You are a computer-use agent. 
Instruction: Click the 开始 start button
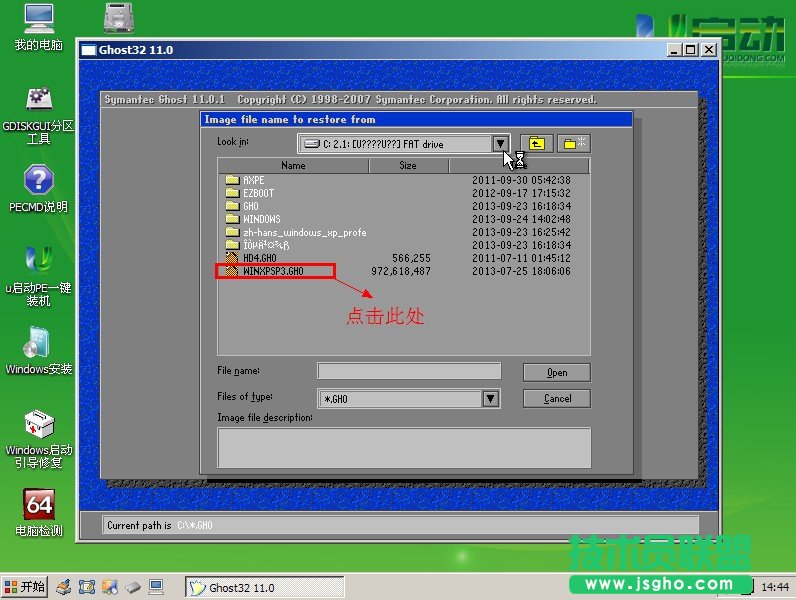pyautogui.click(x=25, y=587)
